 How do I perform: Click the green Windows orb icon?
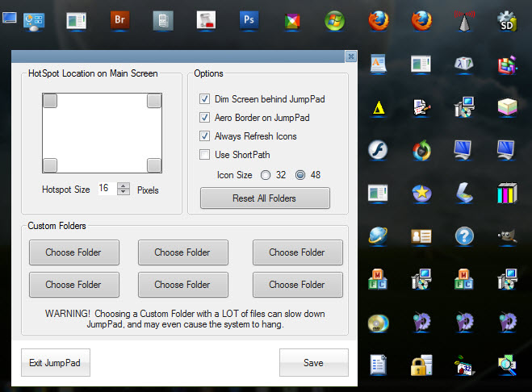[334, 21]
